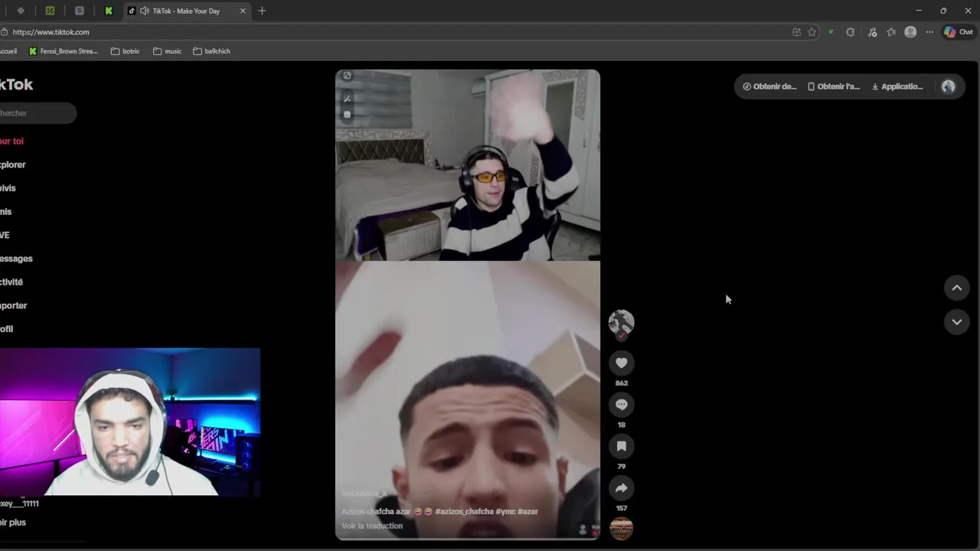Image resolution: width=980 pixels, height=551 pixels.
Task: Open the Extensions puzzle icon
Action: [851, 32]
